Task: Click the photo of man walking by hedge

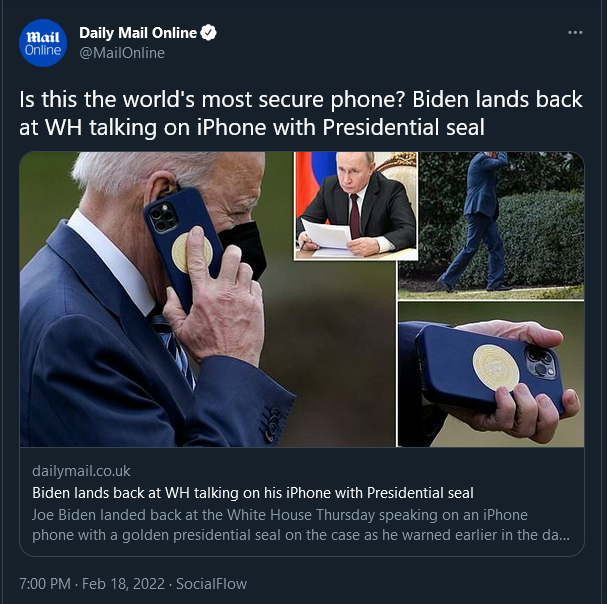Action: 491,226
